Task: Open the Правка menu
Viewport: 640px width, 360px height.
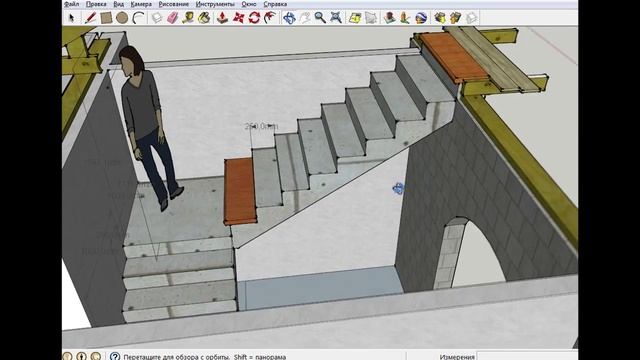Action: (x=96, y=4)
